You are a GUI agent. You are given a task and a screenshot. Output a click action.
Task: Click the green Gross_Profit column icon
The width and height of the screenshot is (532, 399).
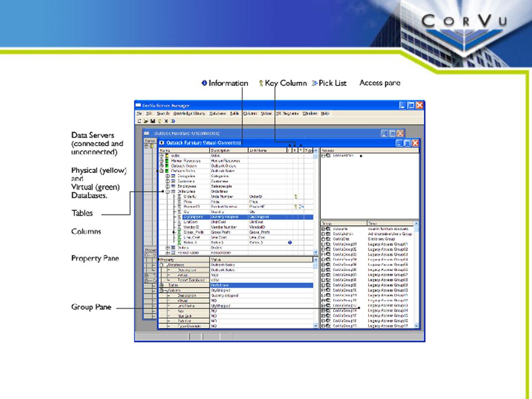click(x=180, y=232)
